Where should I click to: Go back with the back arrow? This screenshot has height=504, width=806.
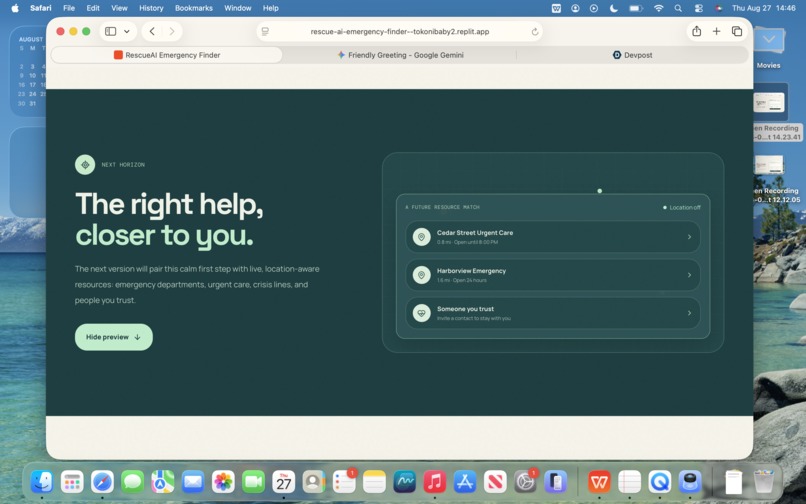point(152,31)
